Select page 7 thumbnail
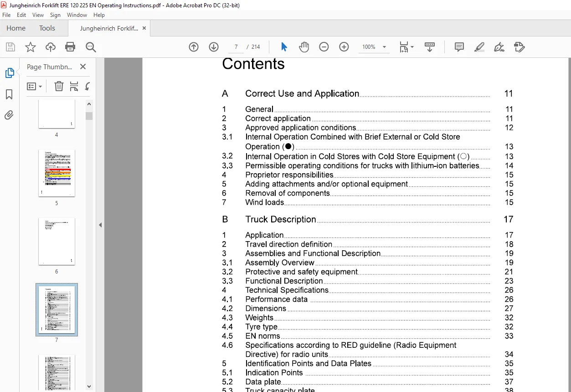 pos(57,309)
